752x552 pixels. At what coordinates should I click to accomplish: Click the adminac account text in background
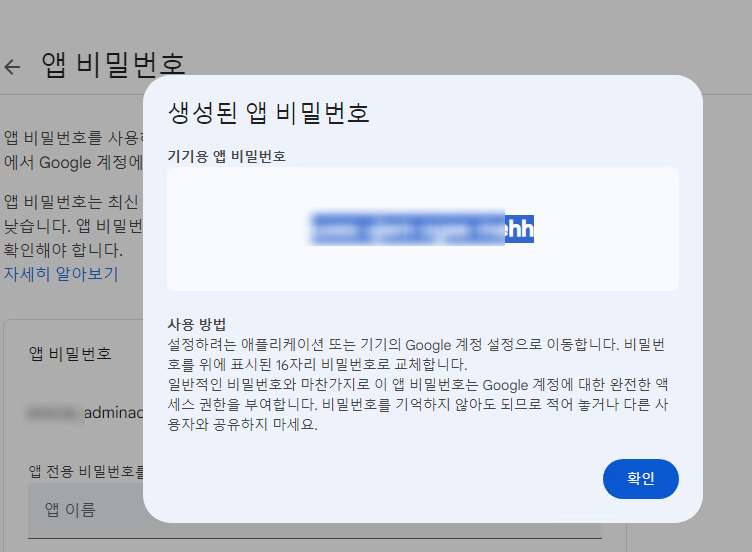113,412
